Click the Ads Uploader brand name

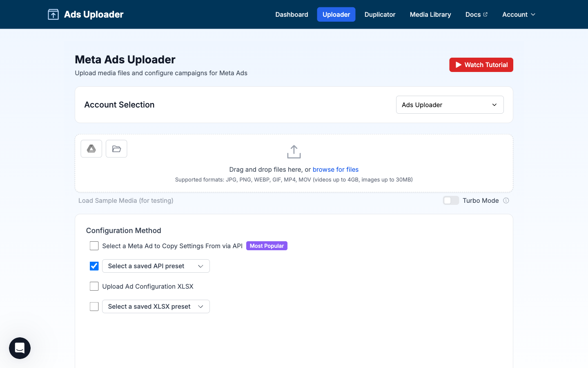coord(94,14)
